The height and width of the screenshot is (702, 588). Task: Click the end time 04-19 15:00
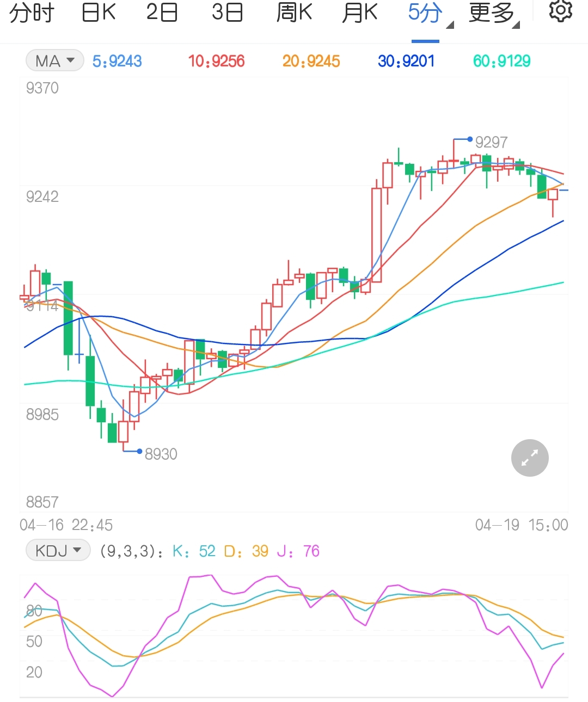522,525
